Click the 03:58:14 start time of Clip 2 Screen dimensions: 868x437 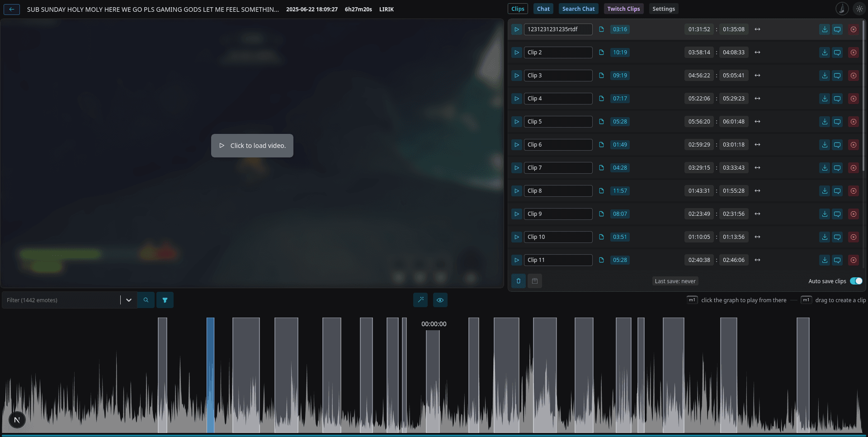point(699,52)
